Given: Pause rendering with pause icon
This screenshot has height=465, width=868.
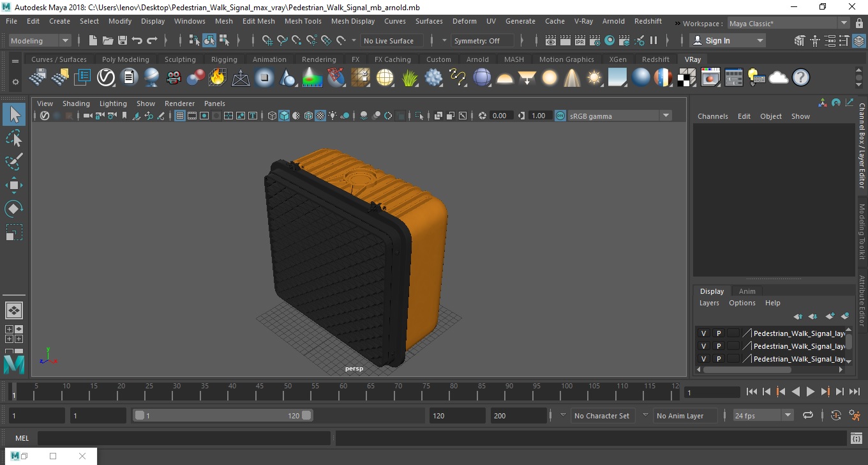Looking at the screenshot, I should pos(654,40).
